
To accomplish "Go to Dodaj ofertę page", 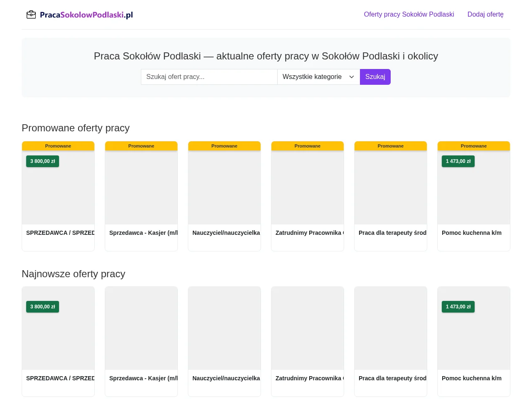I will pos(485,15).
